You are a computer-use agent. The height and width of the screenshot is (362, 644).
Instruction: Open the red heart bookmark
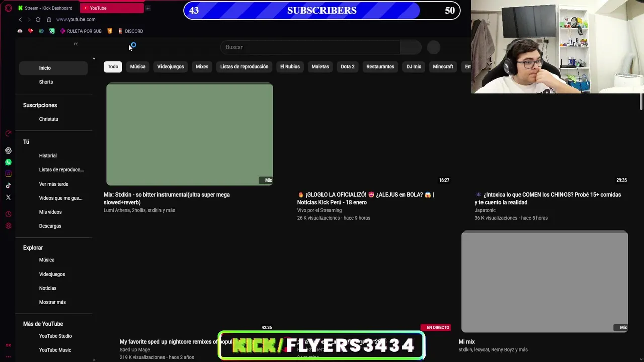click(x=30, y=31)
